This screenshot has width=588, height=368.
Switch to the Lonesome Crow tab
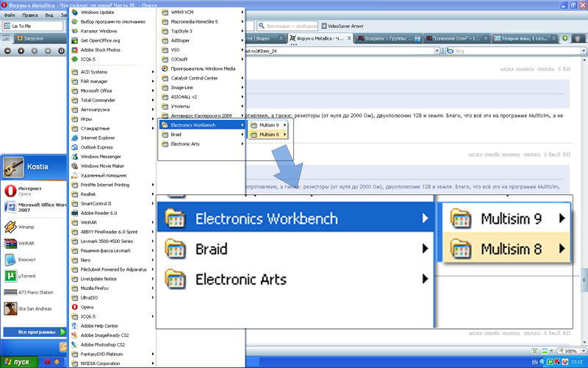coord(460,38)
